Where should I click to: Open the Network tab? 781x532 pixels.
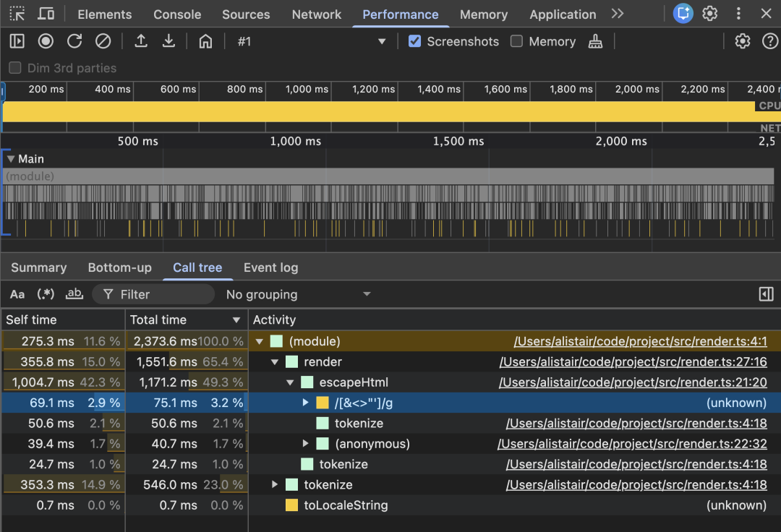click(x=317, y=14)
